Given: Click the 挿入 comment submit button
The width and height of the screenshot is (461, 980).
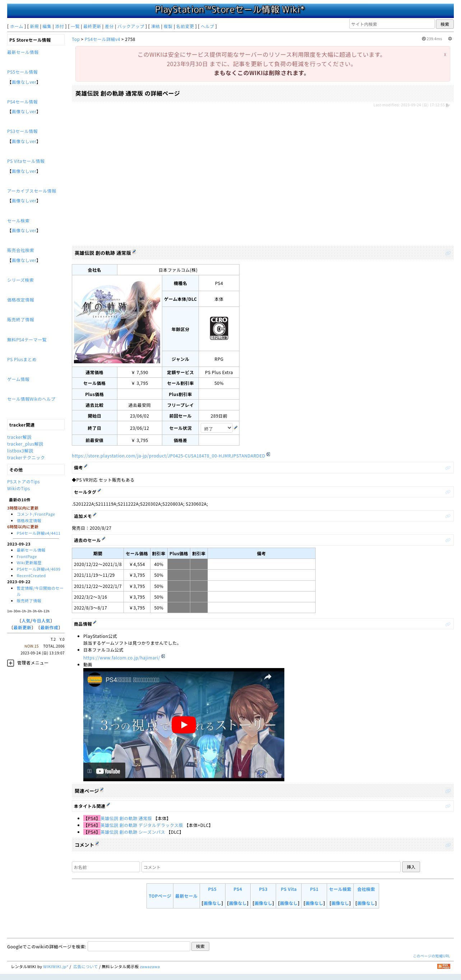Looking at the screenshot, I should (x=411, y=867).
